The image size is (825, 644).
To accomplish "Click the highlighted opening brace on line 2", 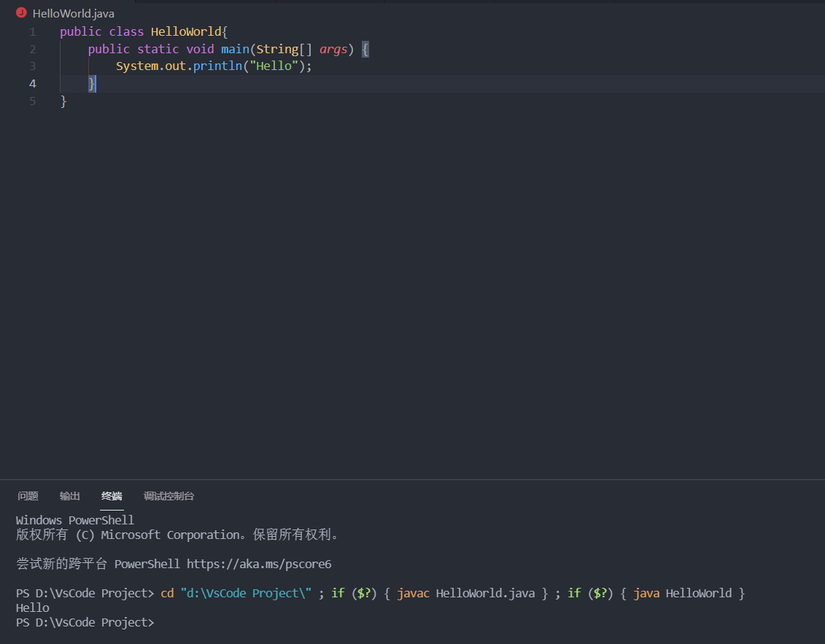I will tap(365, 50).
